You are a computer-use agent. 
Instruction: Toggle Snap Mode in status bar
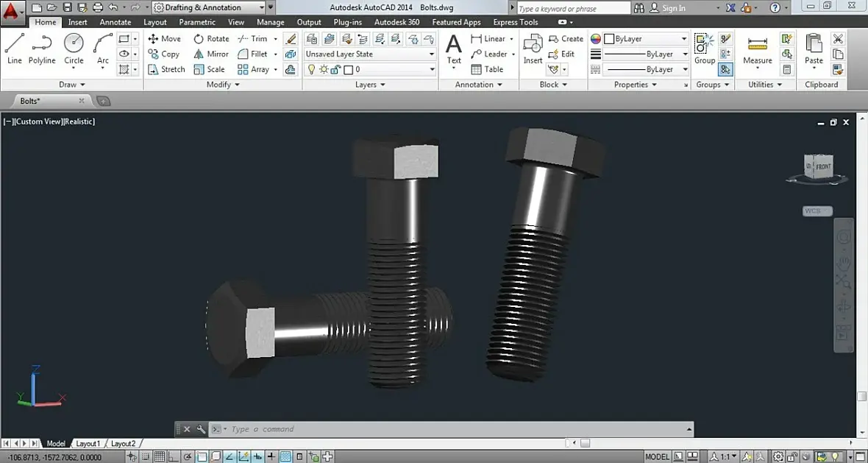(146, 457)
